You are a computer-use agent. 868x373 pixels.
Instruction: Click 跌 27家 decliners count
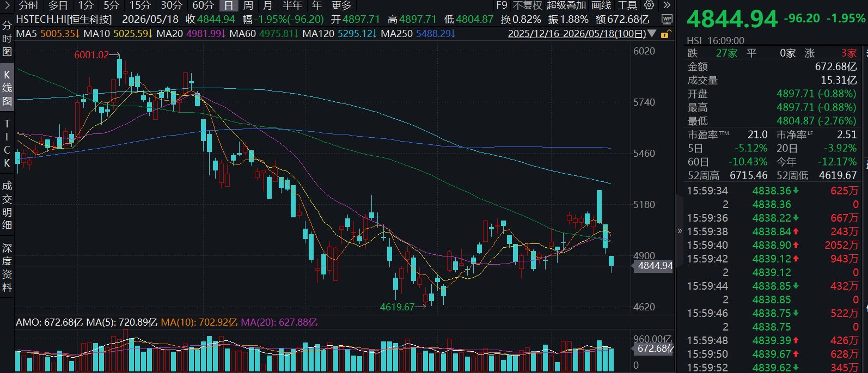click(712, 53)
